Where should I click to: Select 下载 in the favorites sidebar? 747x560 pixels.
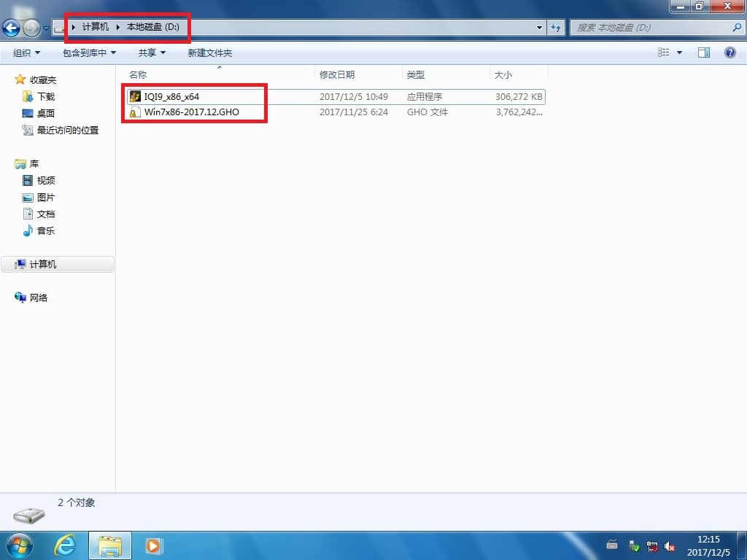[46, 96]
